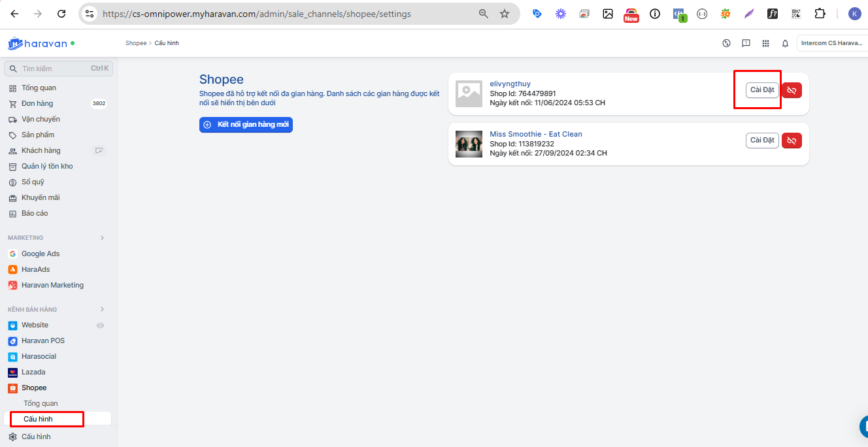Click the Haravan POS channel icon
868x447 pixels.
tap(12, 340)
